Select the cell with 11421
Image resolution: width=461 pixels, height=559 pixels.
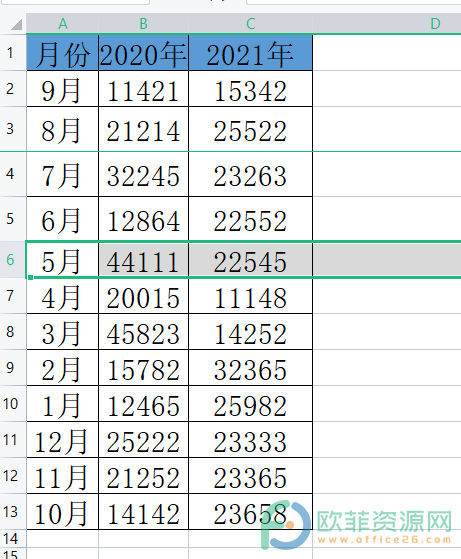[x=143, y=89]
